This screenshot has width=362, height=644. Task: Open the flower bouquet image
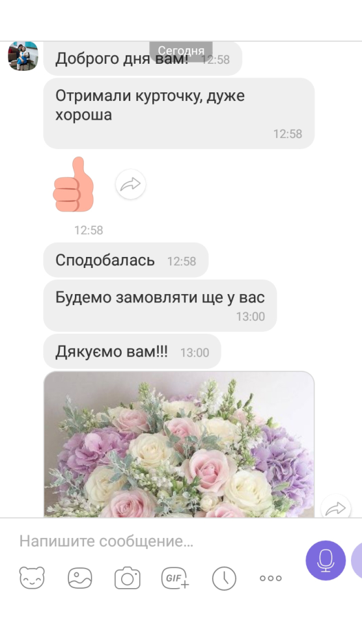[179, 444]
